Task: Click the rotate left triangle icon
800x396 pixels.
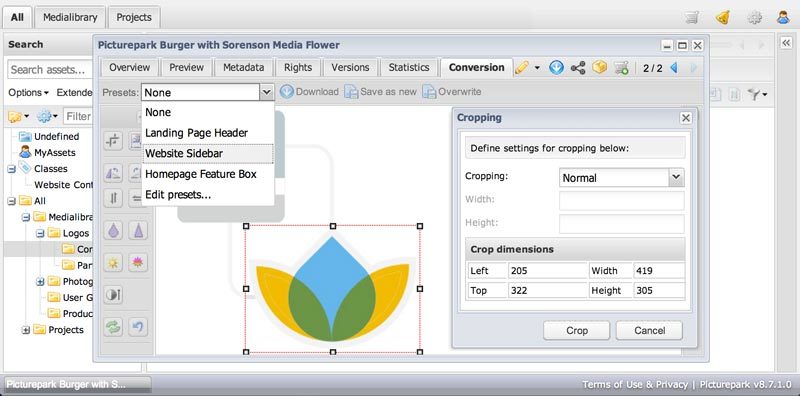Action: pos(113,173)
